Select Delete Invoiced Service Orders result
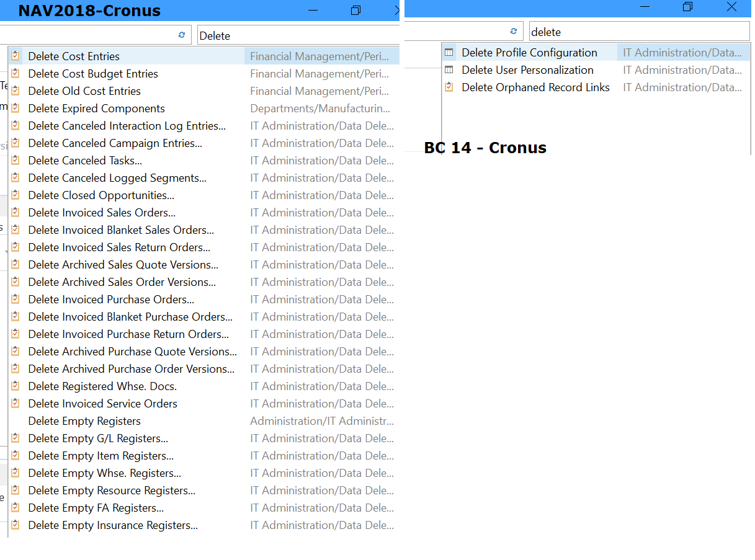The image size is (755, 560). click(x=203, y=403)
